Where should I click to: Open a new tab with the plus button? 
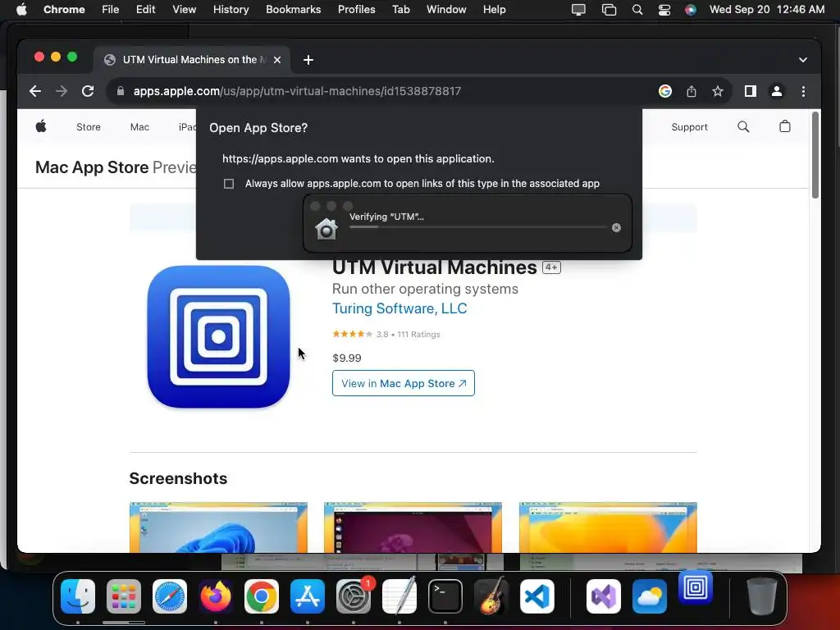click(308, 60)
